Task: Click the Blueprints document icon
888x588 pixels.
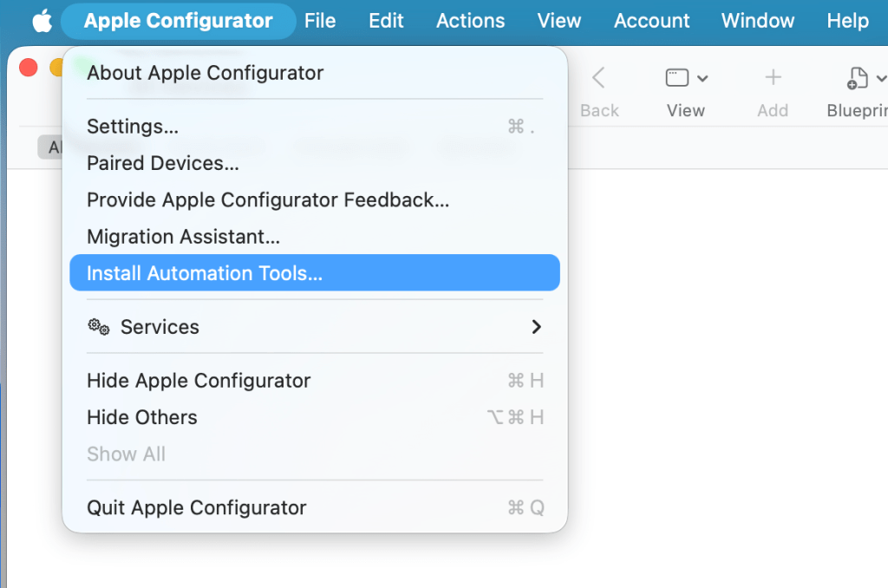Action: (x=857, y=78)
